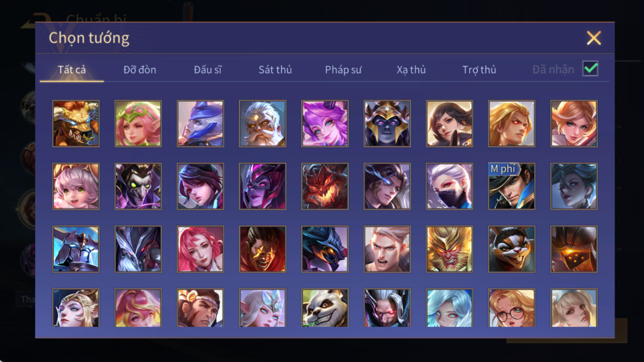Uncheck the 'Đã nhận' checkbox
Screen dimensions: 644x362
(590, 69)
